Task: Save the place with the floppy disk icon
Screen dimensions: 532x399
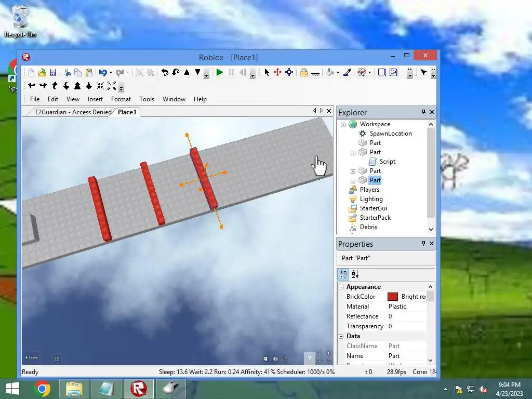Action: 53,72
